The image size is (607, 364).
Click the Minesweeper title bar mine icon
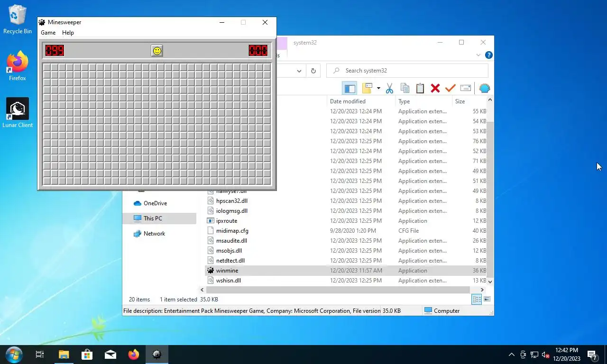(42, 22)
